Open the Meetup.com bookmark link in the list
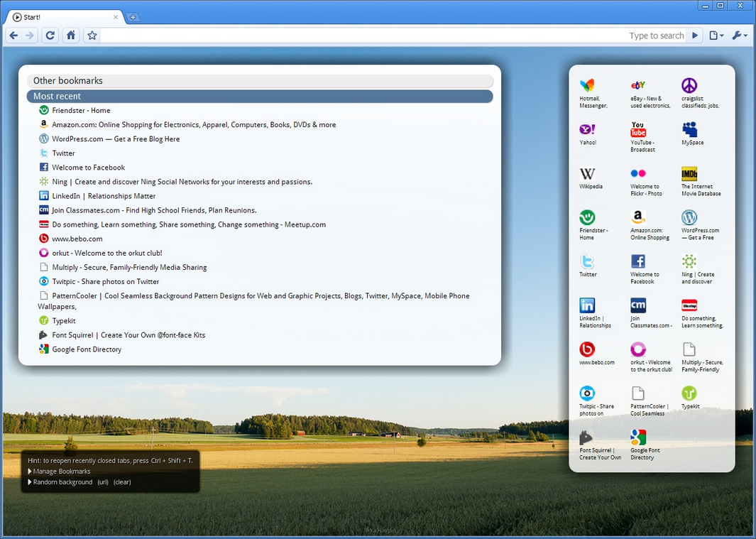The width and height of the screenshot is (756, 539). pyautogui.click(x=189, y=224)
